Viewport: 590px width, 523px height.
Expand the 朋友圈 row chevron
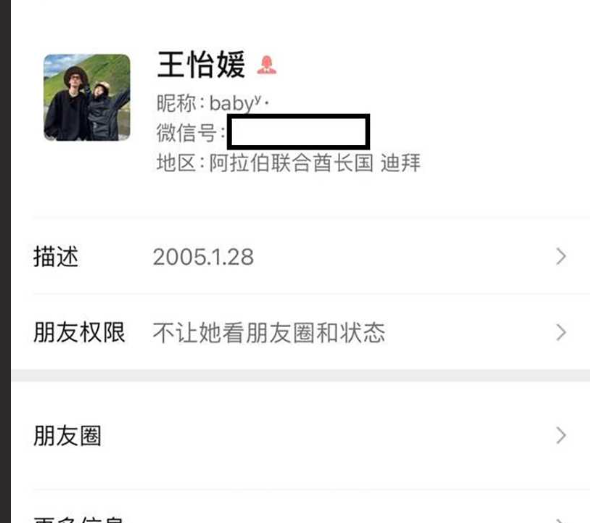click(x=561, y=436)
